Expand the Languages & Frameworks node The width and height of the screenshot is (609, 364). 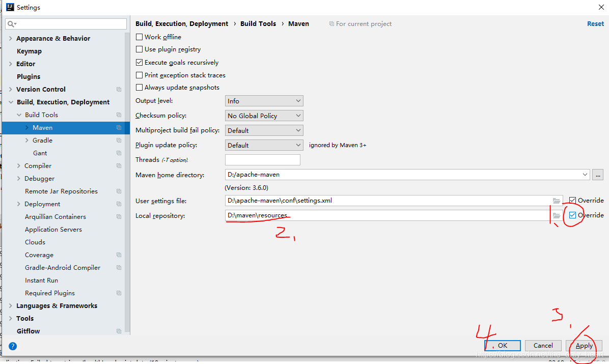11,306
